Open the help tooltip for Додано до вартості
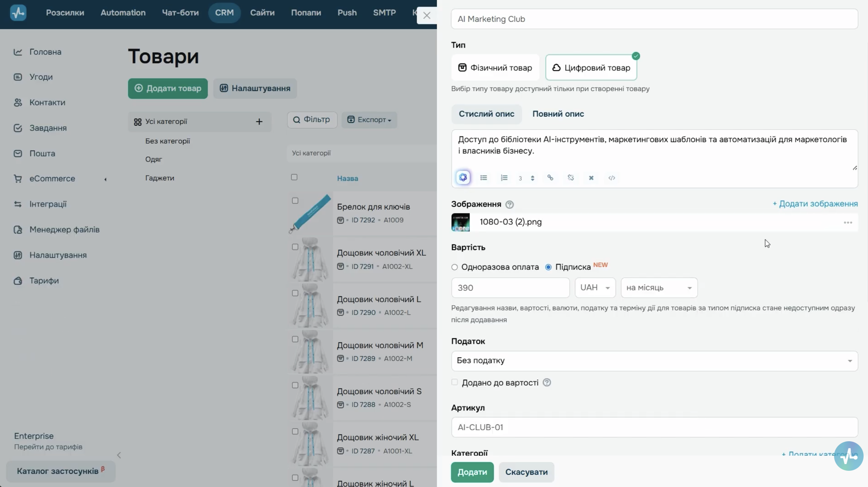The height and width of the screenshot is (487, 868). click(547, 383)
